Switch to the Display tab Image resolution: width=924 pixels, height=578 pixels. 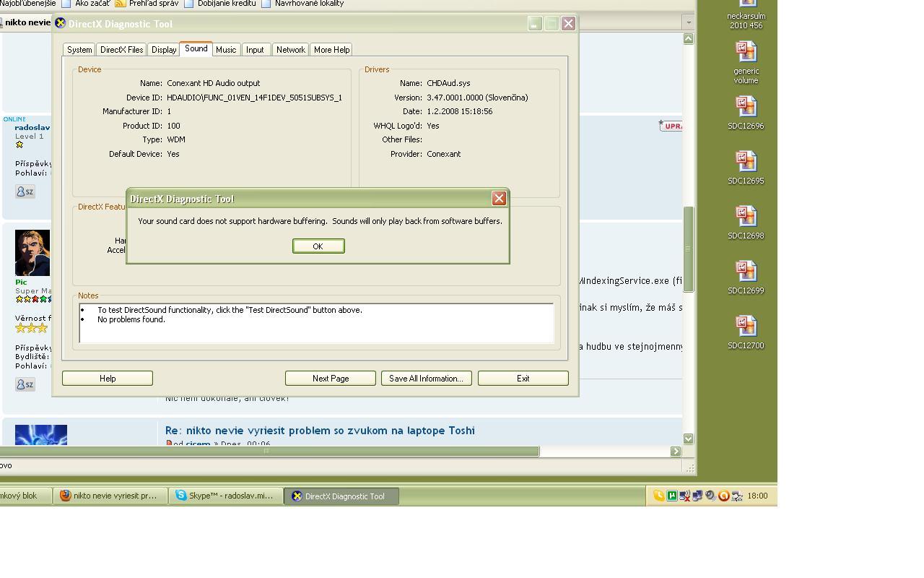click(x=164, y=50)
